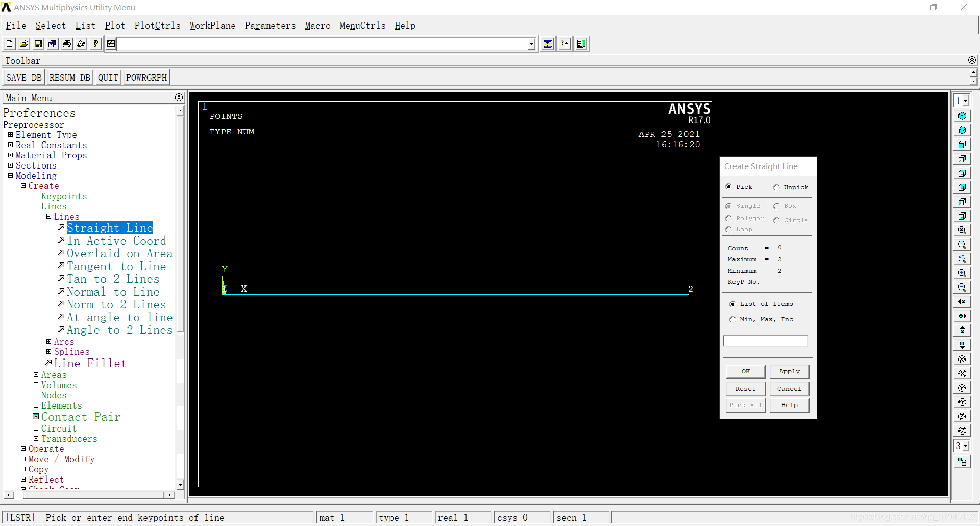Open the command input dropdown arrow
The image size is (980, 526).
(x=531, y=44)
